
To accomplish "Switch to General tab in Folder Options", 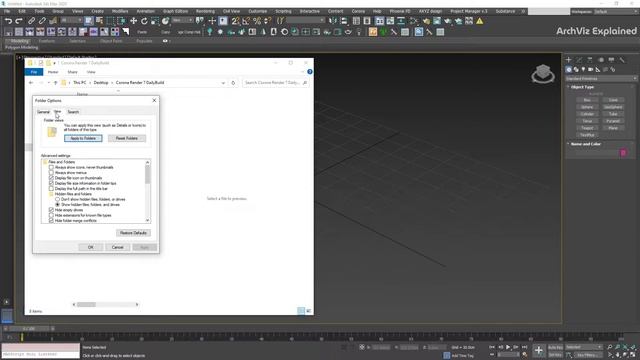I will tap(43, 112).
